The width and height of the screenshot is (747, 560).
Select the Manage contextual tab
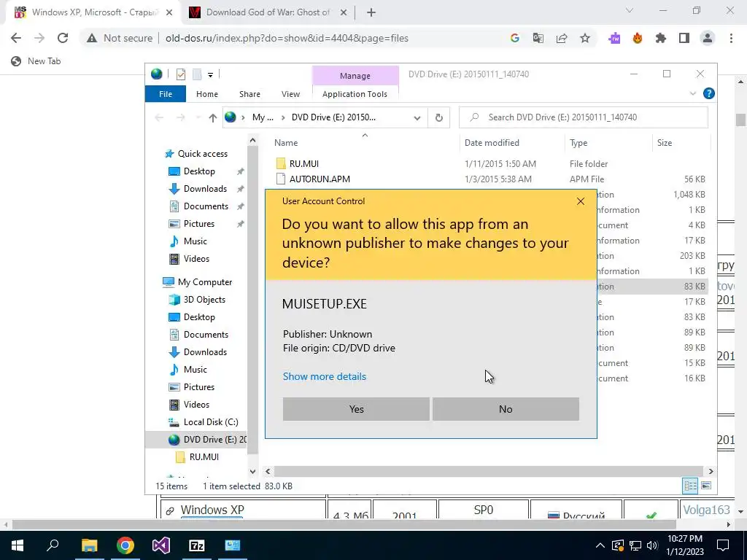355,76
